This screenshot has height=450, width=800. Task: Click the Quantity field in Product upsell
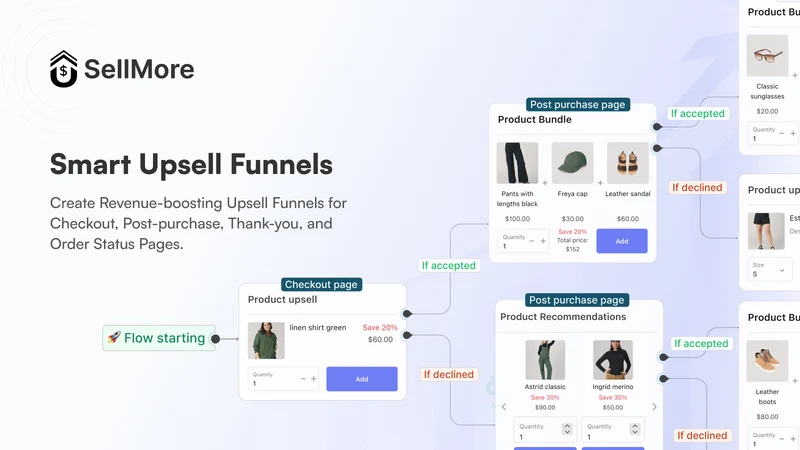283,379
